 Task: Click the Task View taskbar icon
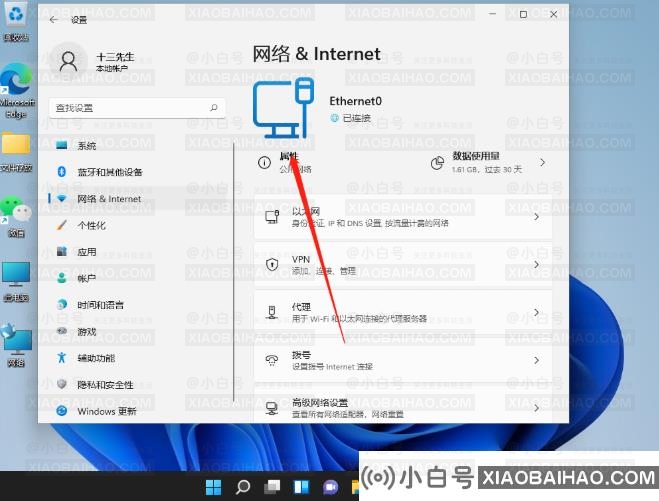coord(272,487)
